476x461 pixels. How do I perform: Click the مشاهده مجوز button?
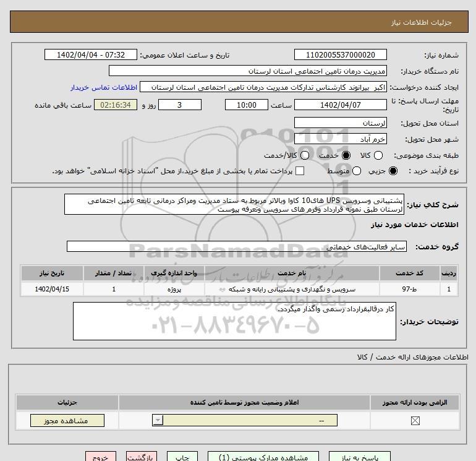click(67, 421)
